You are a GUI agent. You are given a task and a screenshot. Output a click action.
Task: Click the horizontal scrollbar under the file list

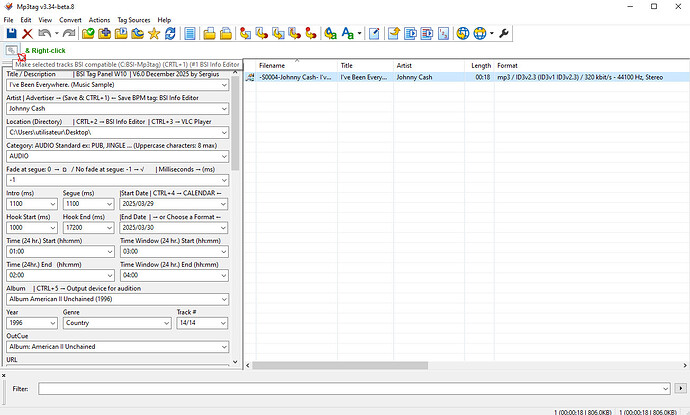coord(340,365)
